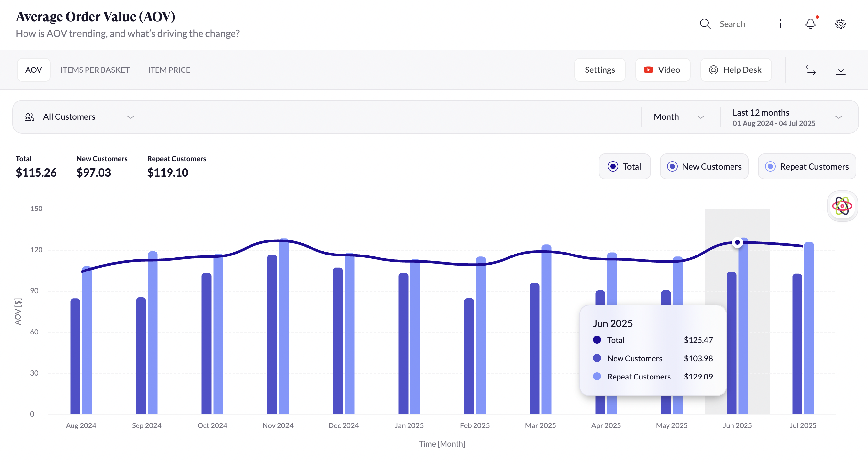Click the swap arrows compare icon

(811, 70)
